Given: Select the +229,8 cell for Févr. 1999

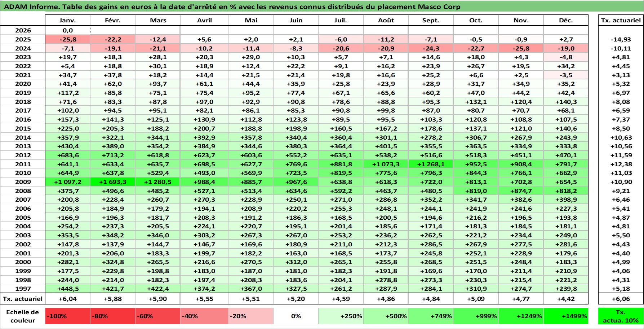Looking at the screenshot, I should pyautogui.click(x=113, y=271).
